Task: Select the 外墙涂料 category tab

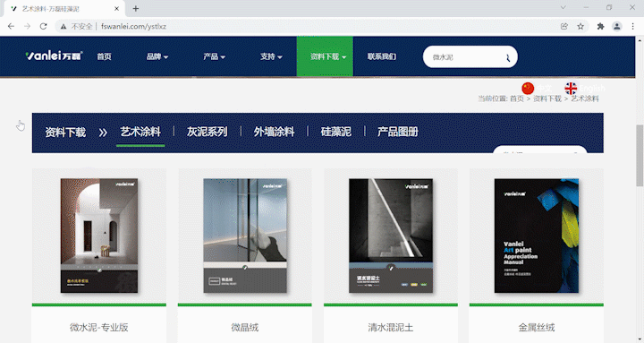Action: click(274, 132)
